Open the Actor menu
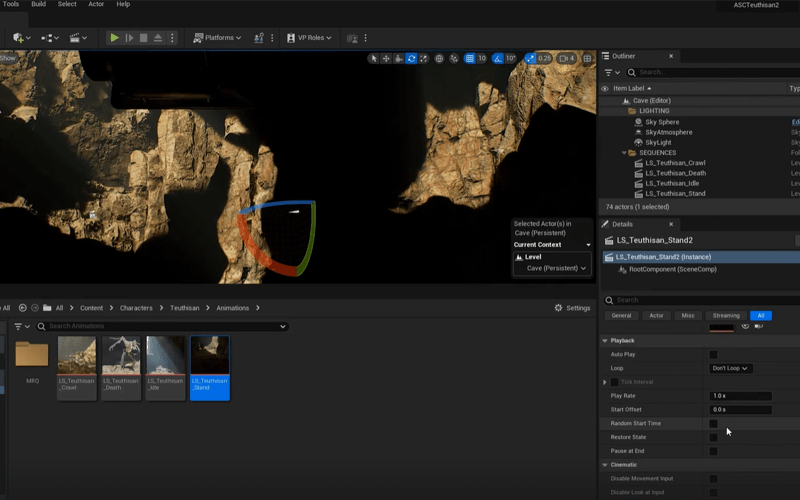This screenshot has height=500, width=800. pos(96,4)
